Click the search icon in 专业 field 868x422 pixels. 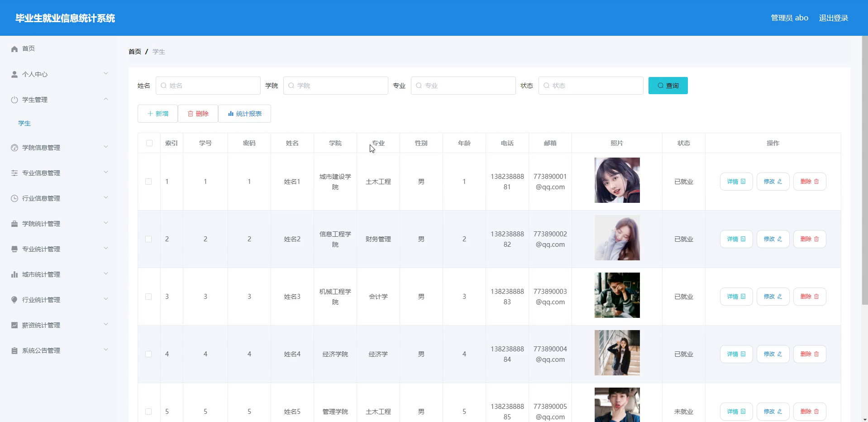pos(419,86)
